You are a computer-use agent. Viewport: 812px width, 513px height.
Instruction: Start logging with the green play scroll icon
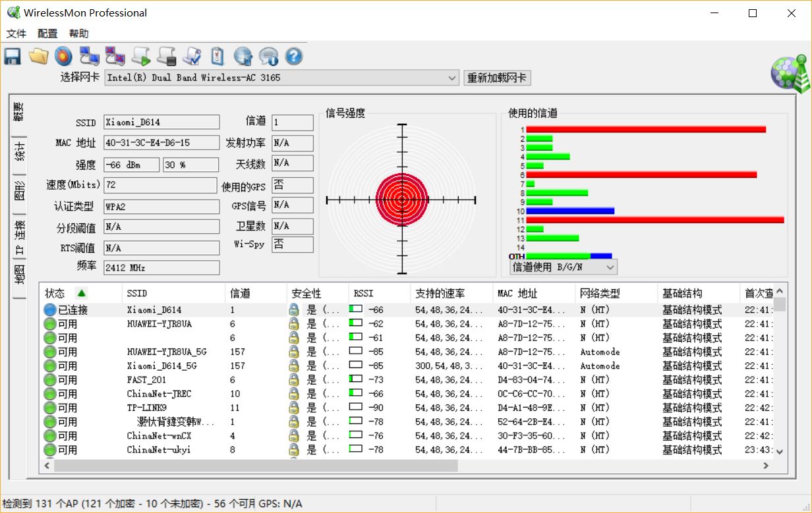pyautogui.click(x=141, y=57)
